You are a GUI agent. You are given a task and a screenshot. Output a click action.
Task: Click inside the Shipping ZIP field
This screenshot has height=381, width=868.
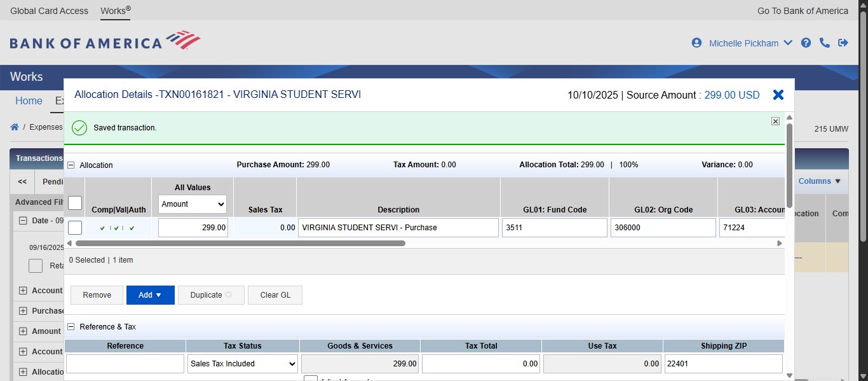click(723, 363)
